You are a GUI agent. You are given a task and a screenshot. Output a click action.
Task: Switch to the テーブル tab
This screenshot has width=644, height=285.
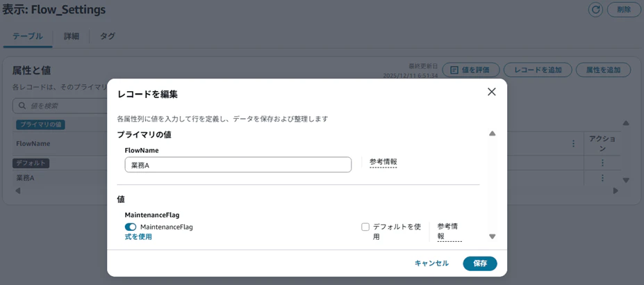[28, 36]
